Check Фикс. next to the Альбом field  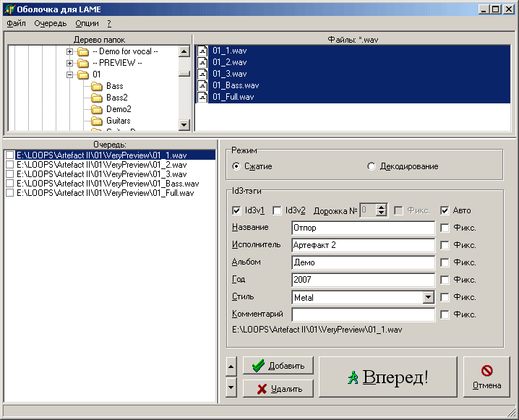tap(445, 263)
